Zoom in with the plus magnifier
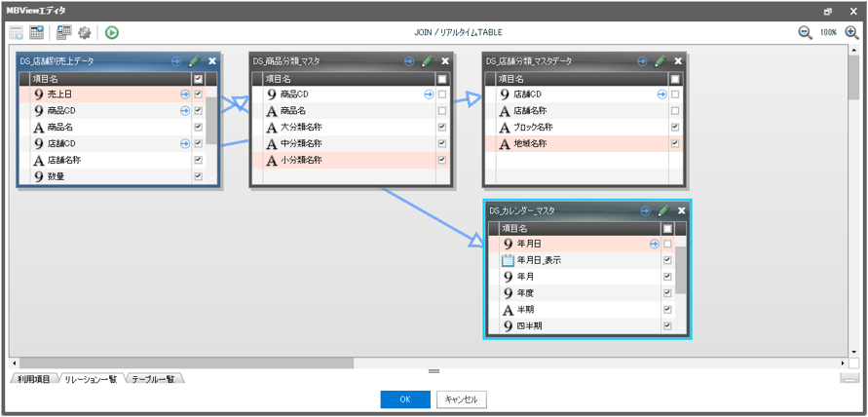Viewport: 868px width, 417px height. click(852, 33)
